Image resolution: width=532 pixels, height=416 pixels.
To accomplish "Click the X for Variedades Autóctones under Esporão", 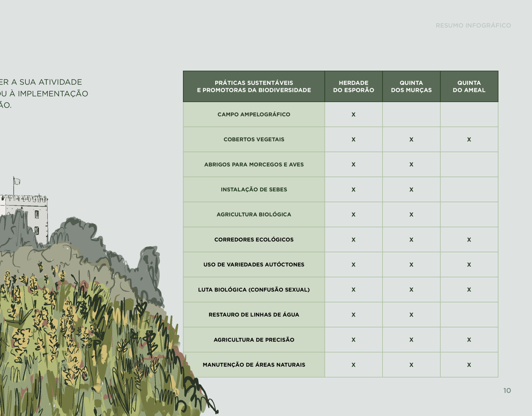I will click(353, 265).
